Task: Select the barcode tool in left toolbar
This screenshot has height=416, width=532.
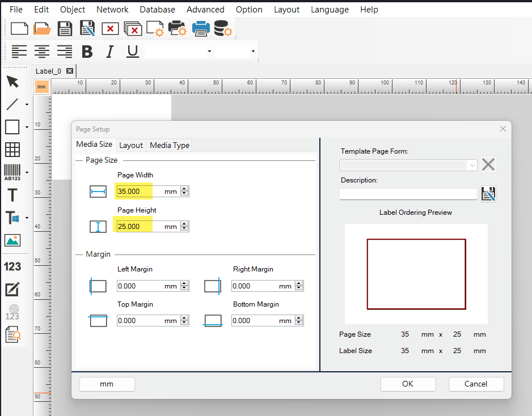Action: pos(12,172)
